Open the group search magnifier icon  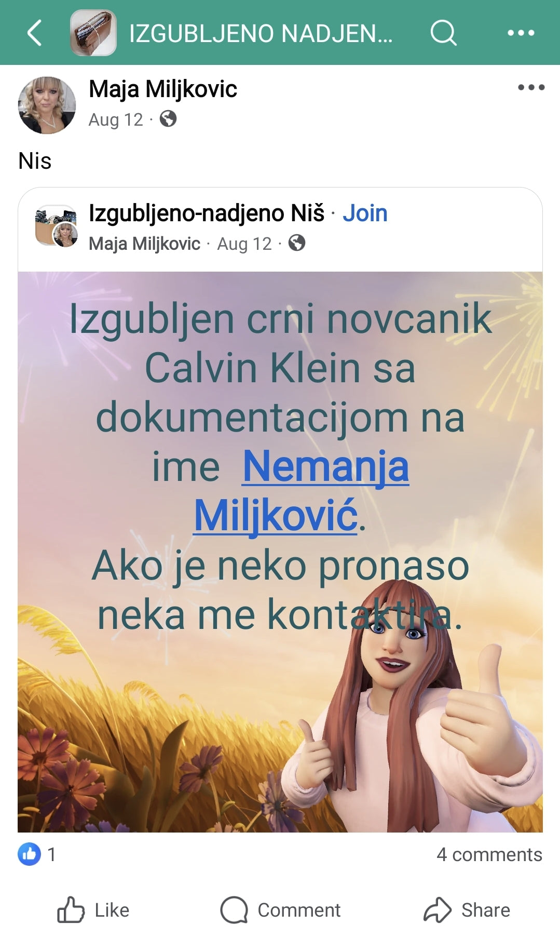444,33
